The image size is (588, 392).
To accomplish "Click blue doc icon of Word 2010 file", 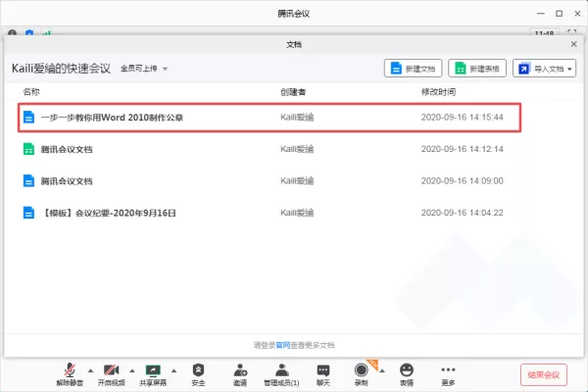I will tap(28, 117).
